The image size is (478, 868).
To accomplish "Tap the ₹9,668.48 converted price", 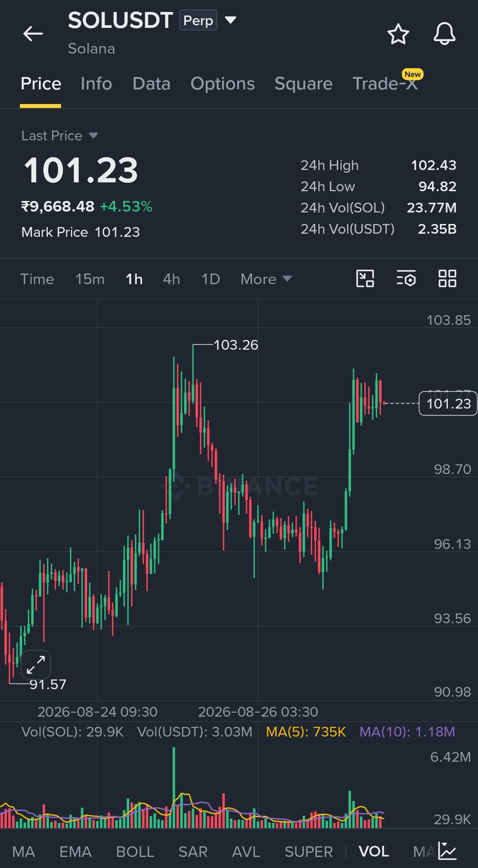I will [x=58, y=206].
